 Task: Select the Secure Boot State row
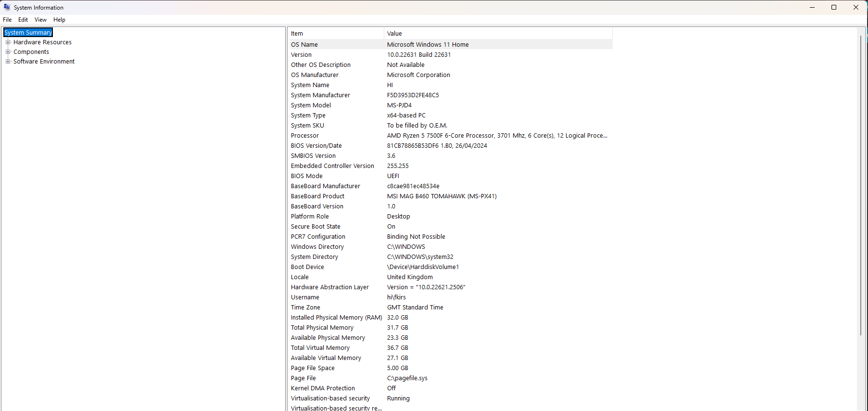tap(450, 226)
